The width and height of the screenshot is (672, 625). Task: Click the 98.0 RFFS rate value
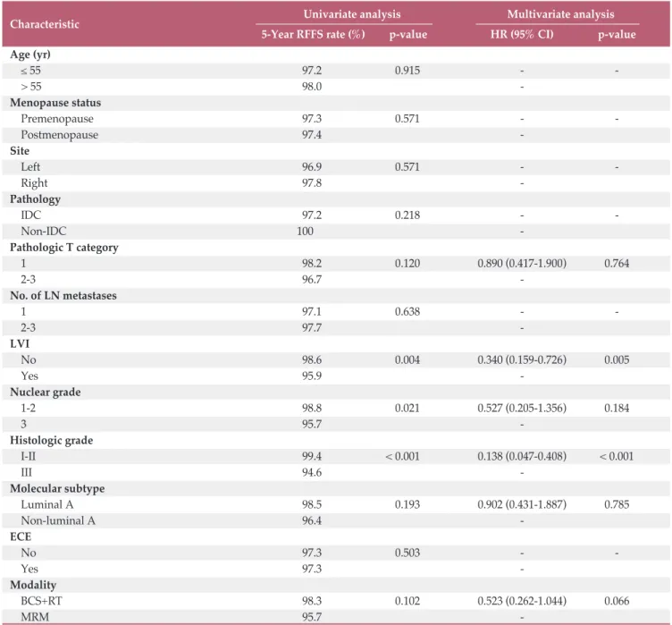312,87
